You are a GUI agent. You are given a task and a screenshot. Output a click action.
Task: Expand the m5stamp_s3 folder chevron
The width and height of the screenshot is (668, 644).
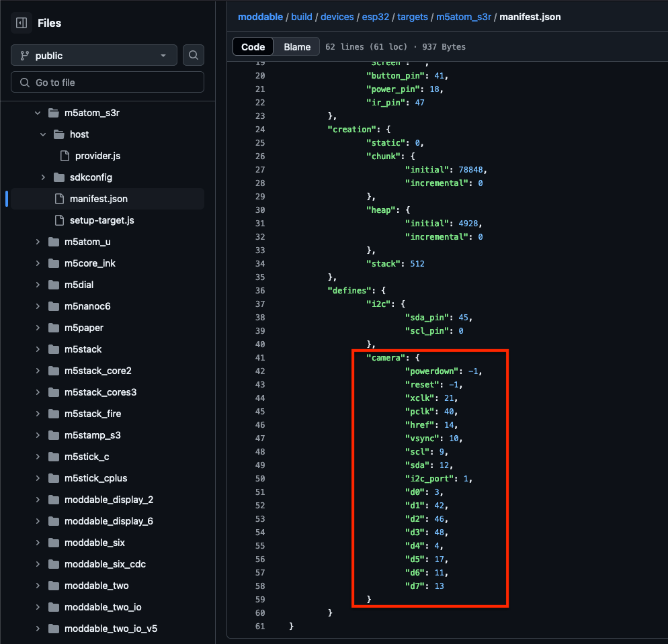(x=38, y=435)
